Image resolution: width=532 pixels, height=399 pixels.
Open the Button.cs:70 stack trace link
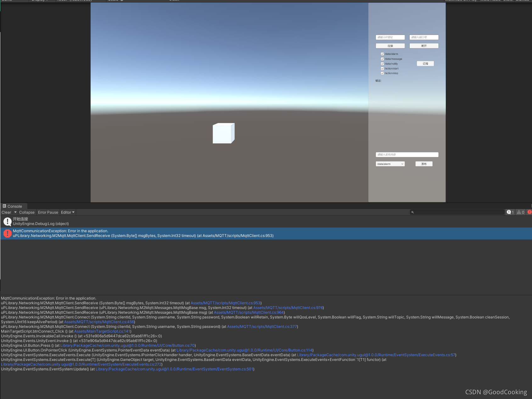click(x=128, y=346)
